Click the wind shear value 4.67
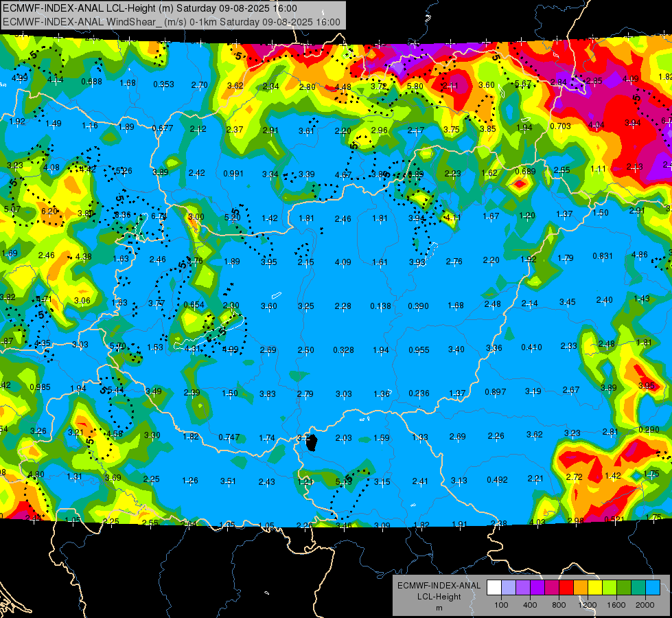The image size is (672, 618). click(x=343, y=175)
